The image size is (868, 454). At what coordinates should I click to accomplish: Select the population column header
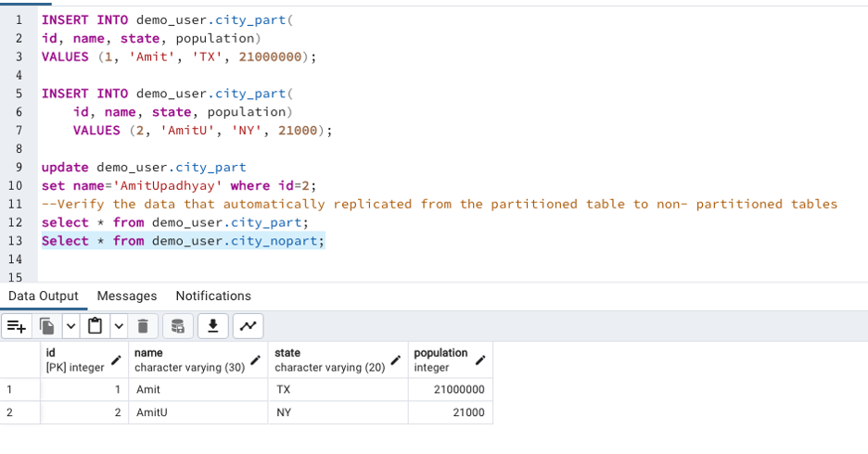pyautogui.click(x=450, y=360)
